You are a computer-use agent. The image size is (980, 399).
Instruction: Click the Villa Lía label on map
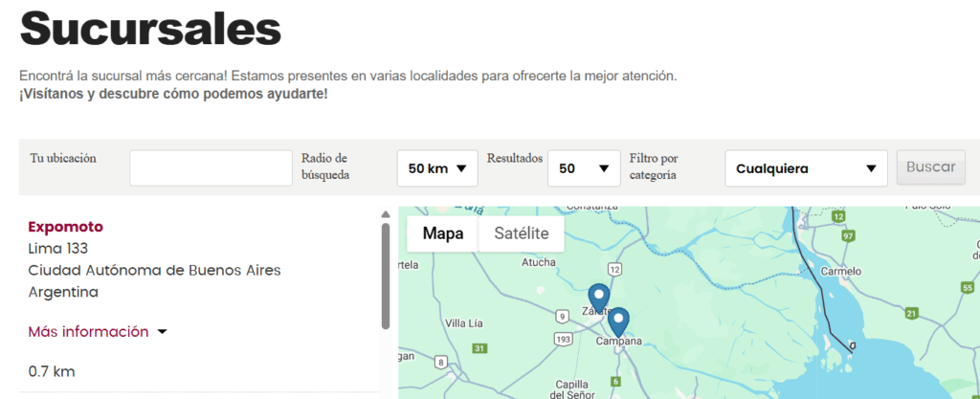tap(469, 321)
